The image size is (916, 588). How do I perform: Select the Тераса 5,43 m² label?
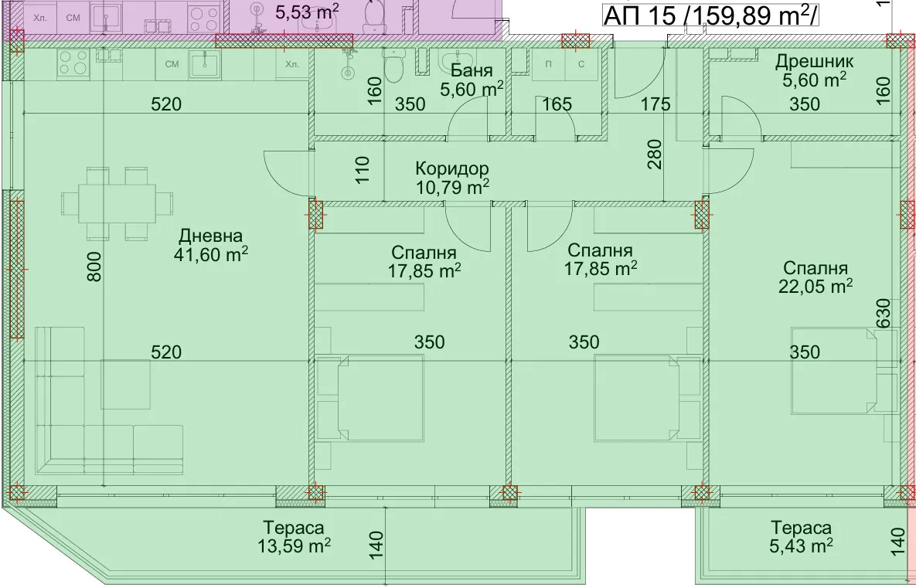(801, 536)
